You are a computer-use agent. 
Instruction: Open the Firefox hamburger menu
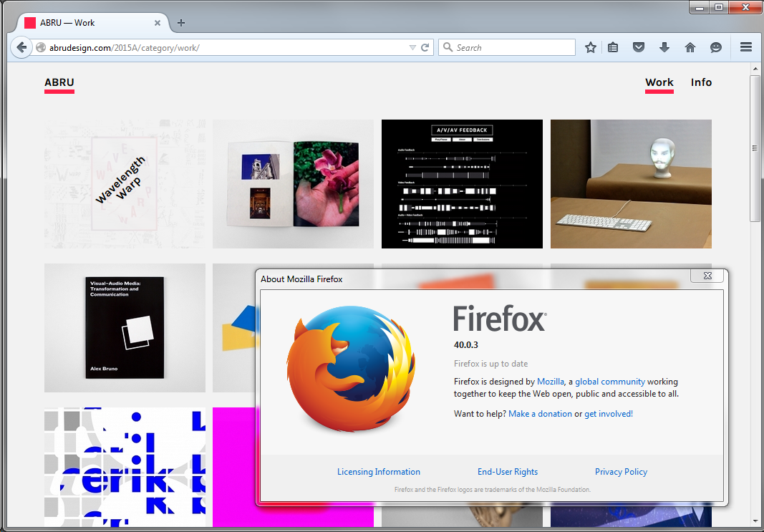[x=745, y=47]
